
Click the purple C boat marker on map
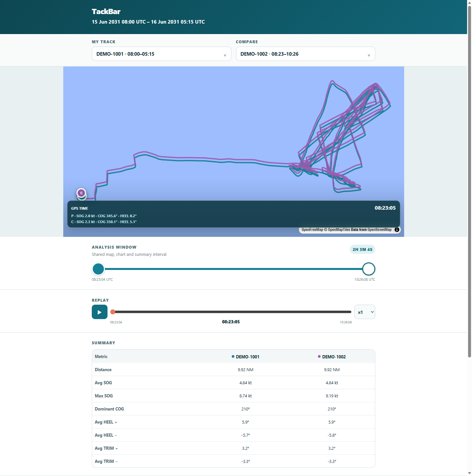pyautogui.click(x=81, y=193)
